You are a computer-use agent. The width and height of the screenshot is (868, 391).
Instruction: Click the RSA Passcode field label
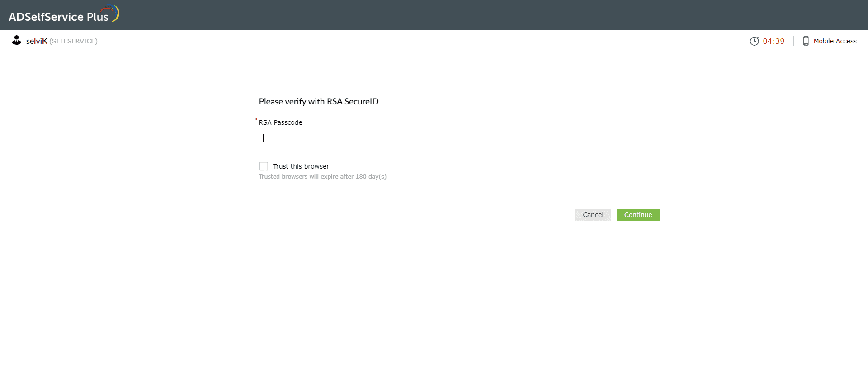(x=280, y=122)
